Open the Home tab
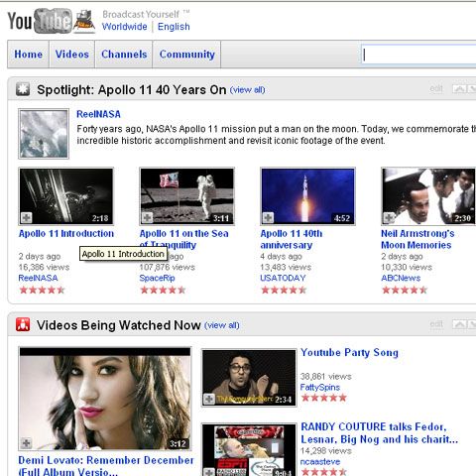Viewport: 476px width, 476px height. click(29, 55)
